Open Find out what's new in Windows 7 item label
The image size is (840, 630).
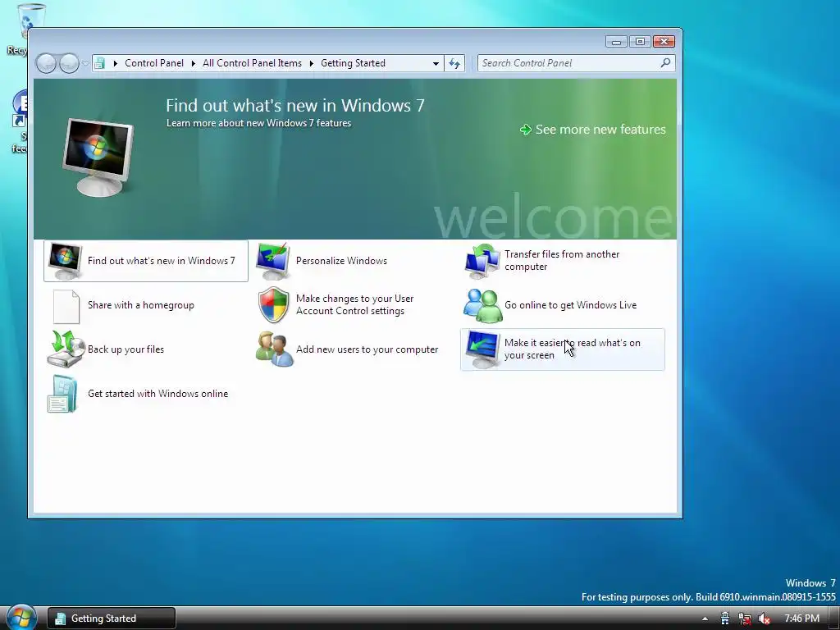tap(162, 261)
